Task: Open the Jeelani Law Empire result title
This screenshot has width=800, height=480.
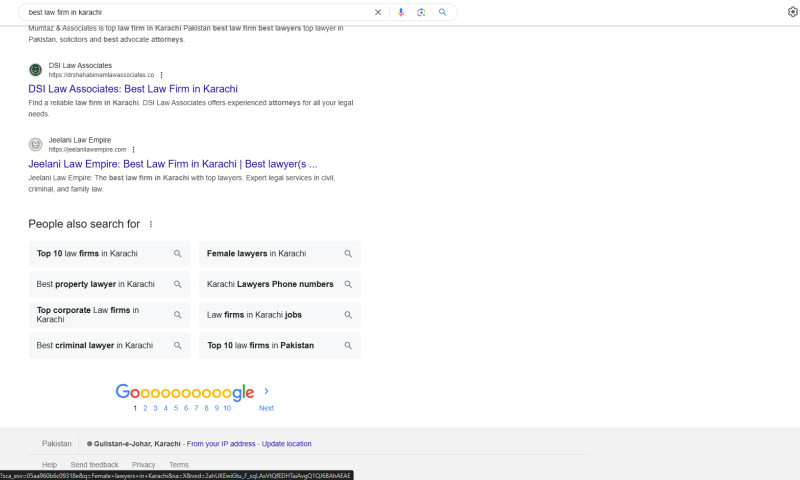Action: point(172,163)
